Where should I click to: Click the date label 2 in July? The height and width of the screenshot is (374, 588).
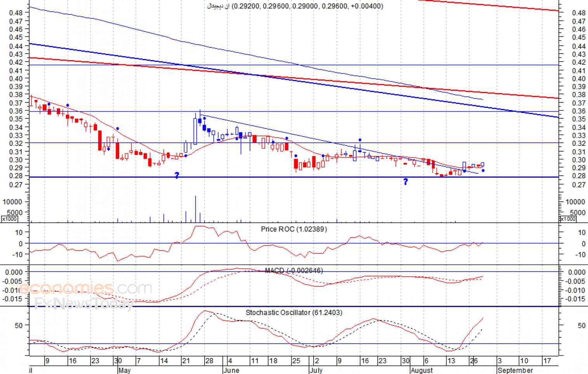317,361
